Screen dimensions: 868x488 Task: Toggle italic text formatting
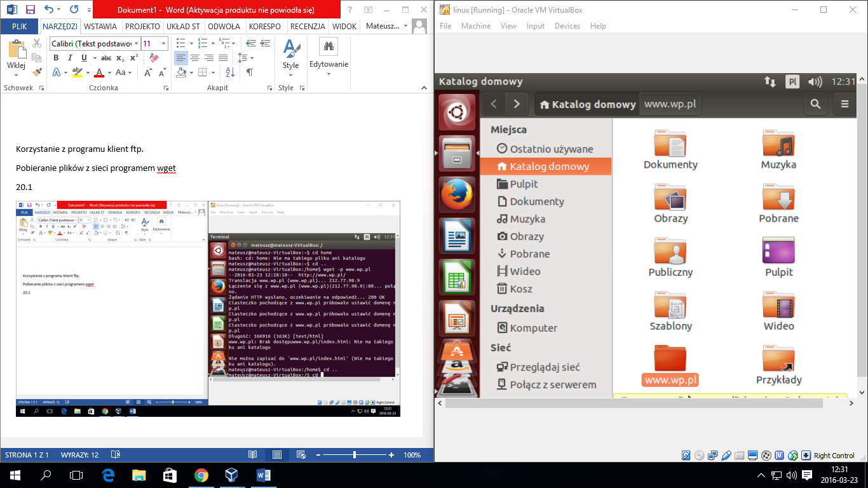(x=70, y=58)
